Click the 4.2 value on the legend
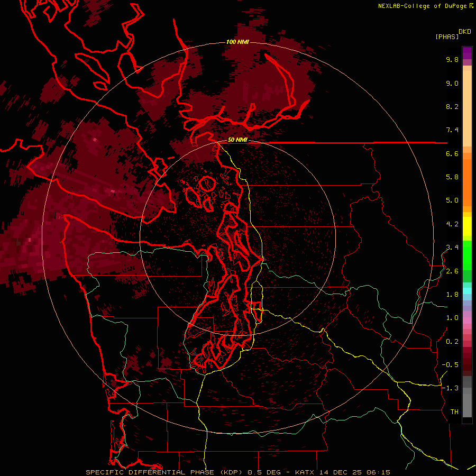The height and width of the screenshot is (476, 476). point(452,224)
